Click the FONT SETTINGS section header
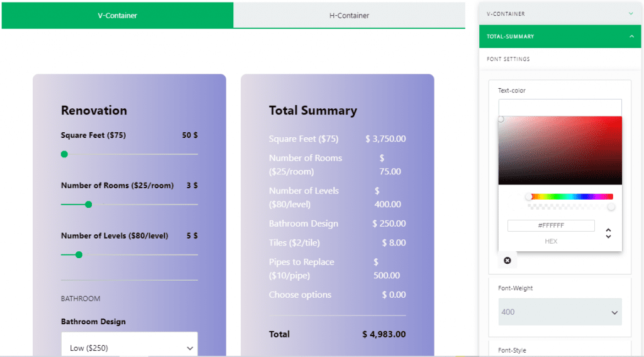The image size is (644, 357). click(x=508, y=59)
